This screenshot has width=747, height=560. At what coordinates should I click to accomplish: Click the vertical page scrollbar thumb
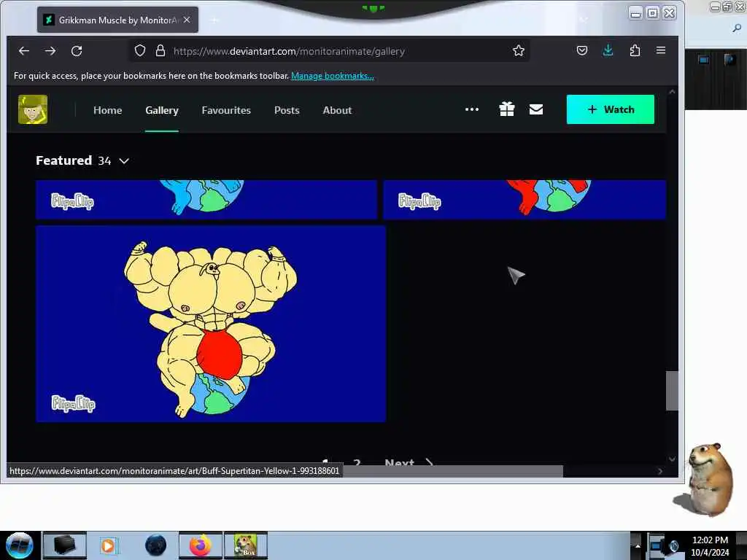[672, 391]
